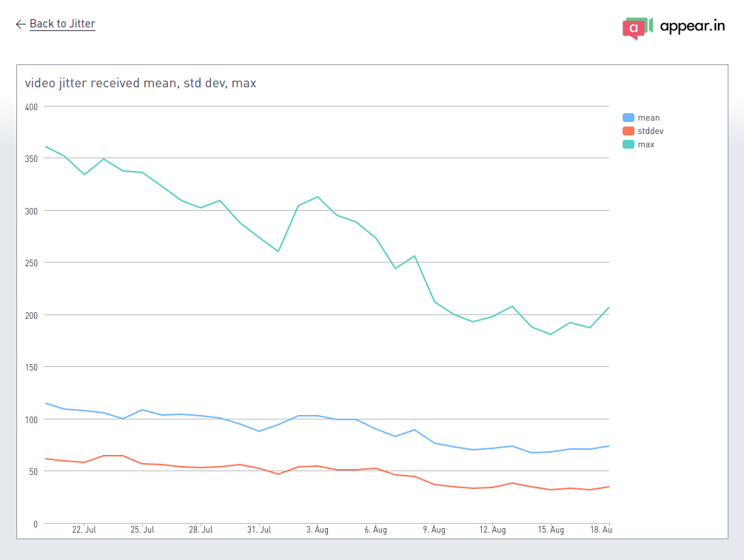
Task: Select the 25. Jul date label
Action: [x=142, y=530]
